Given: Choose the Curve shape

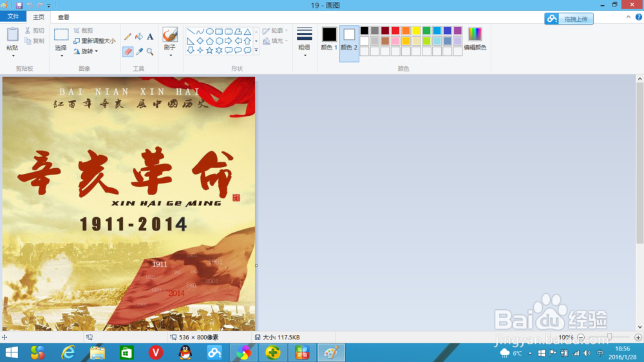Looking at the screenshot, I should click(x=200, y=32).
